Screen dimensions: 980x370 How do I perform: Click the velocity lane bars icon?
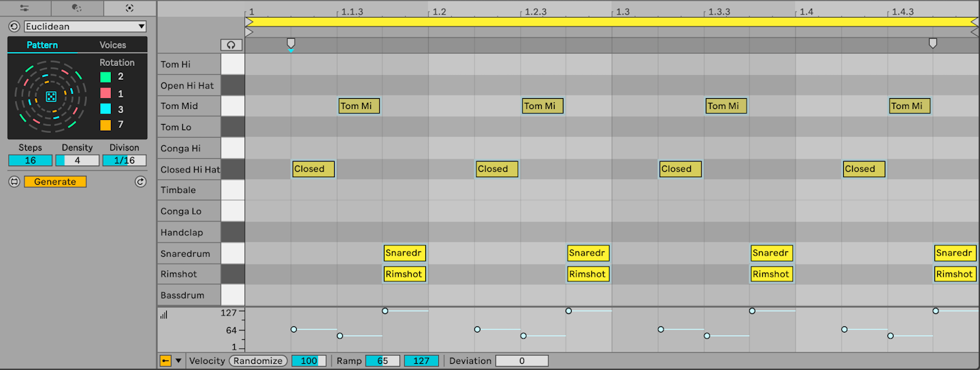pyautogui.click(x=164, y=314)
